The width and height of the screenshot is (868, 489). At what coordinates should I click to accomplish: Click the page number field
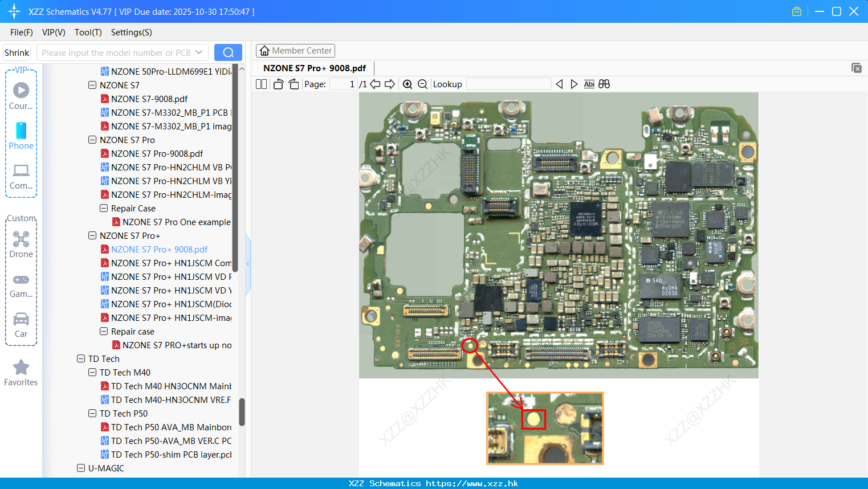(343, 84)
